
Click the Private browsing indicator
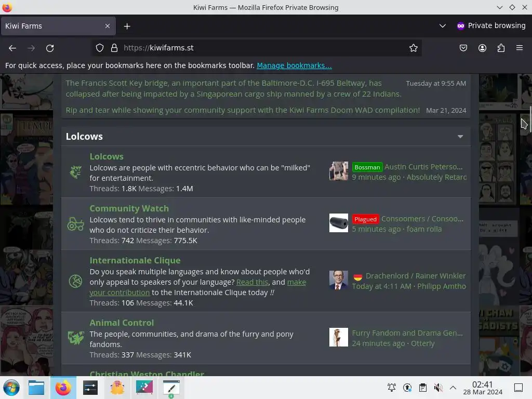click(x=491, y=26)
